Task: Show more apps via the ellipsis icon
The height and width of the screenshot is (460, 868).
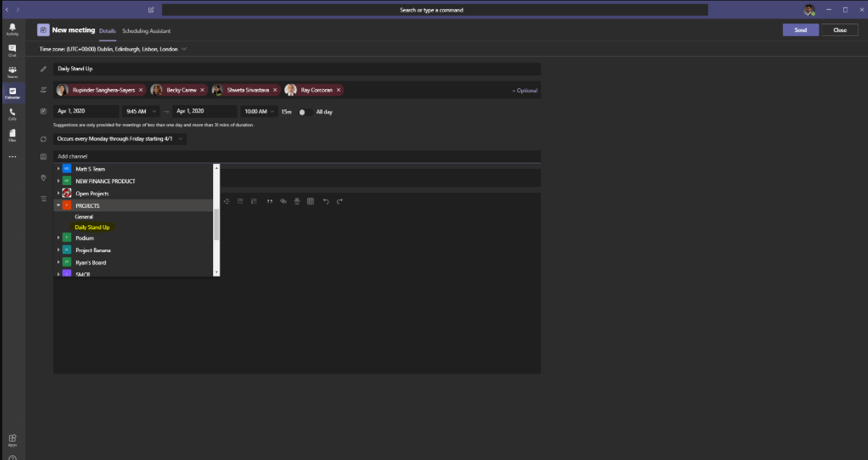Action: [12, 157]
